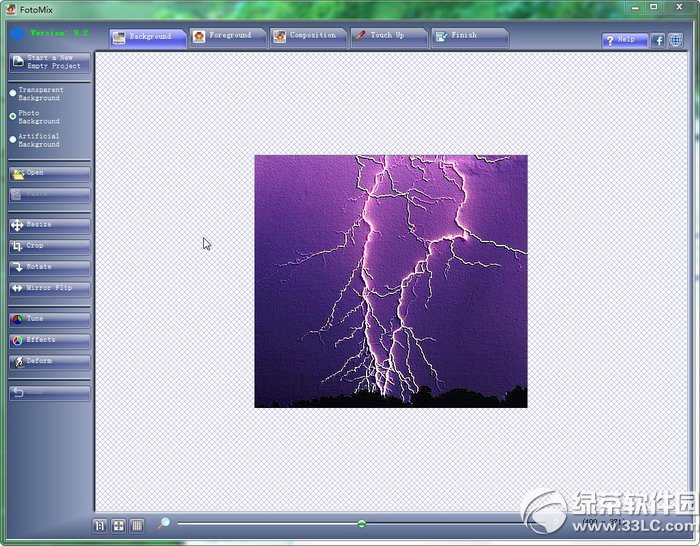
Task: Switch to the Foreground tab
Action: tap(228, 37)
